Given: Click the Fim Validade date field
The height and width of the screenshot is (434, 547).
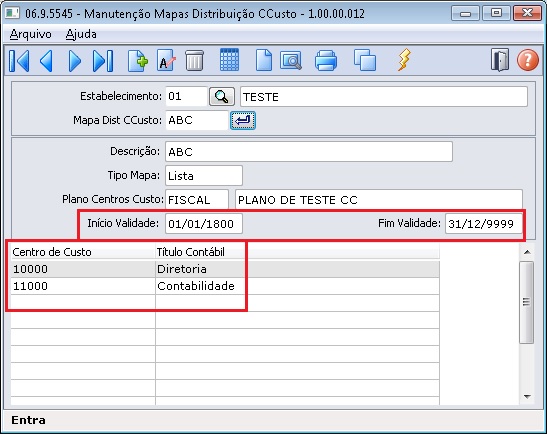Looking at the screenshot, I should pyautogui.click(x=484, y=224).
